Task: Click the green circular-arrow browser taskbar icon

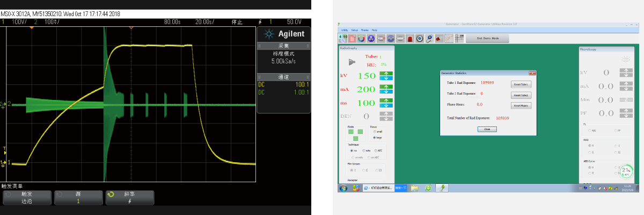Action: (428, 188)
